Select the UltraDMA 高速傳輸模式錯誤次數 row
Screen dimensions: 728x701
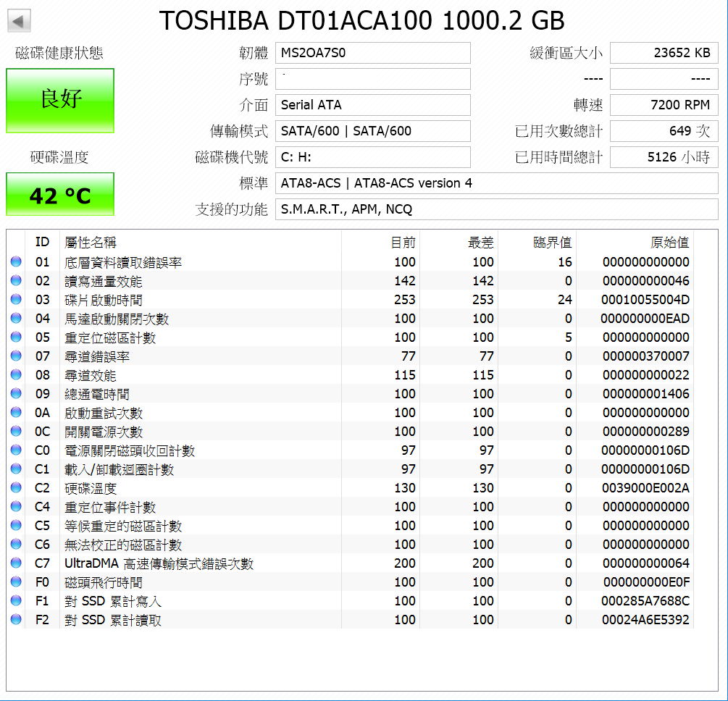pos(351,563)
